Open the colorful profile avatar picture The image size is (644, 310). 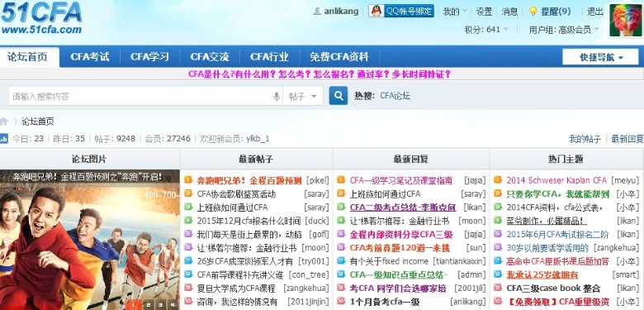625,21
